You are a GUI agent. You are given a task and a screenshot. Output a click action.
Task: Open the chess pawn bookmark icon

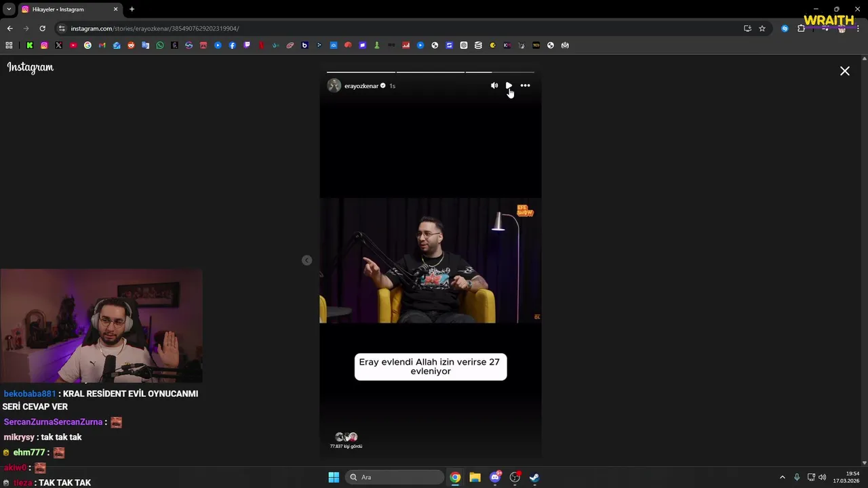coord(377,45)
